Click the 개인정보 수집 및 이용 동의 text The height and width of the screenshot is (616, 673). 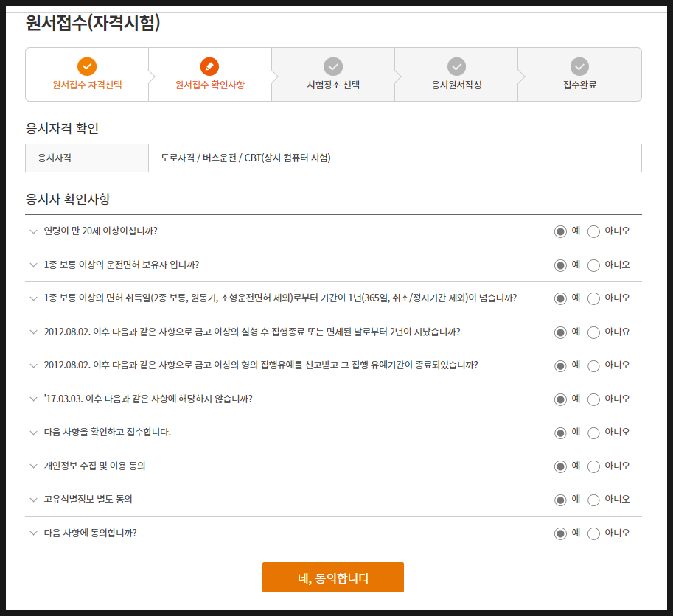tap(94, 466)
